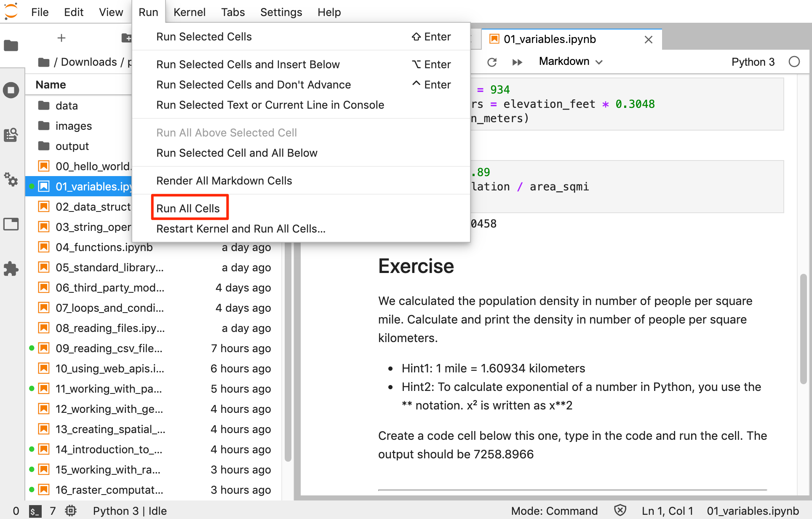Open 04_functions.ipynb in file list
The image size is (812, 519).
coord(104,247)
